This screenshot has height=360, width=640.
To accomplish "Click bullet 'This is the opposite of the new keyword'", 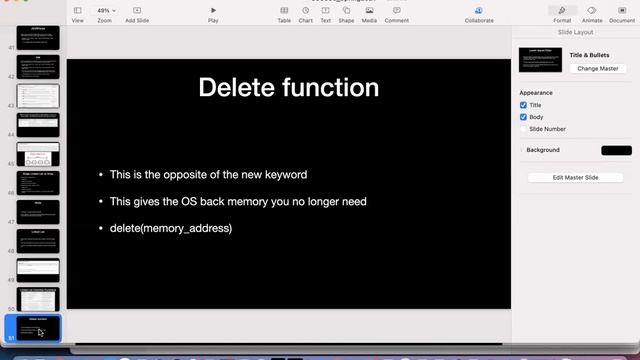I will [x=208, y=175].
